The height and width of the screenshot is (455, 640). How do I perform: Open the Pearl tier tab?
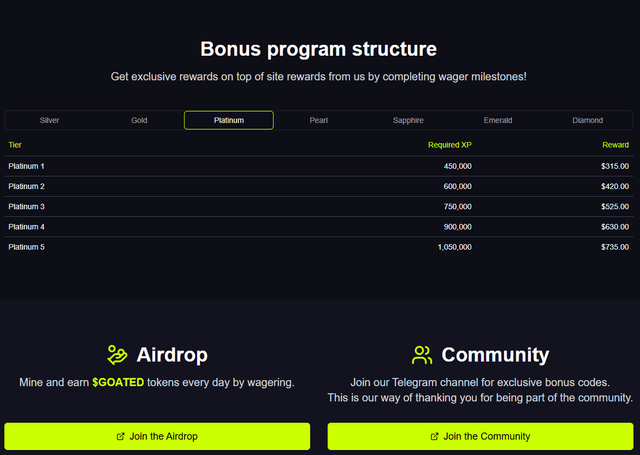[x=318, y=120]
